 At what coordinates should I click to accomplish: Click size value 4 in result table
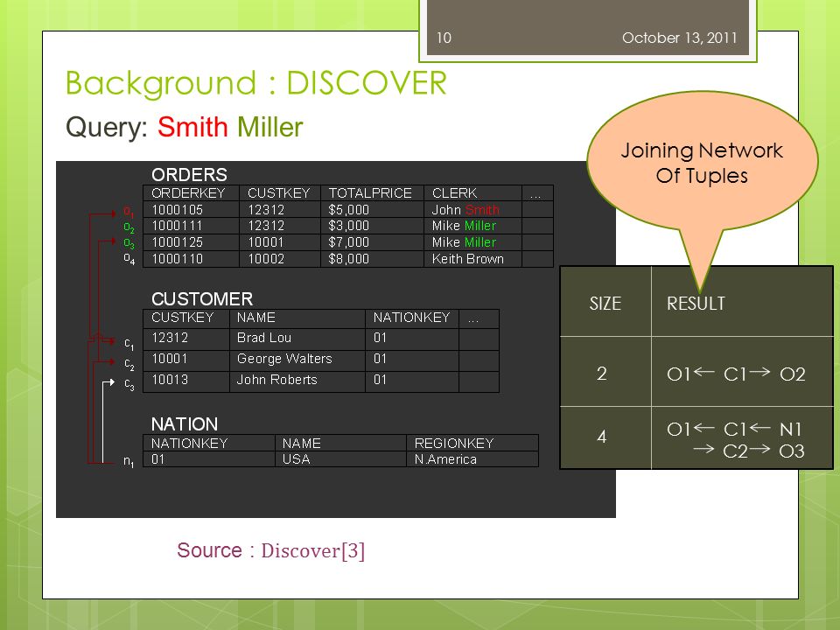(602, 437)
